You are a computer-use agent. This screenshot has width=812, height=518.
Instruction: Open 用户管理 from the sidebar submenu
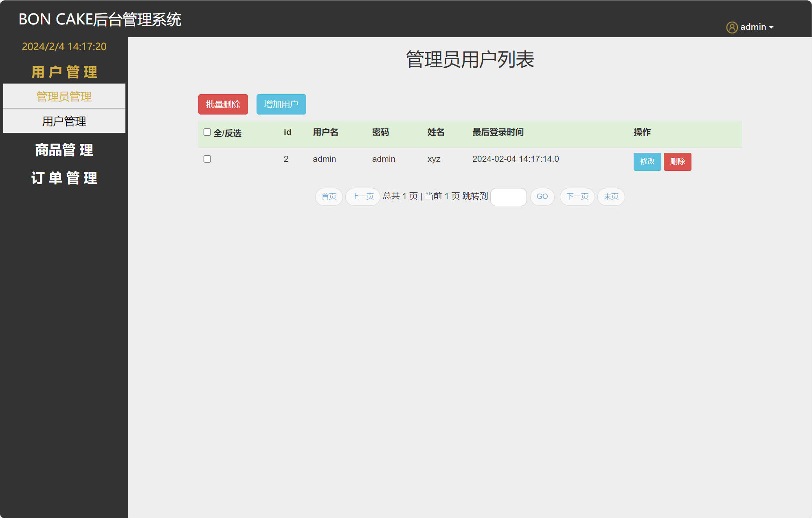pyautogui.click(x=64, y=121)
